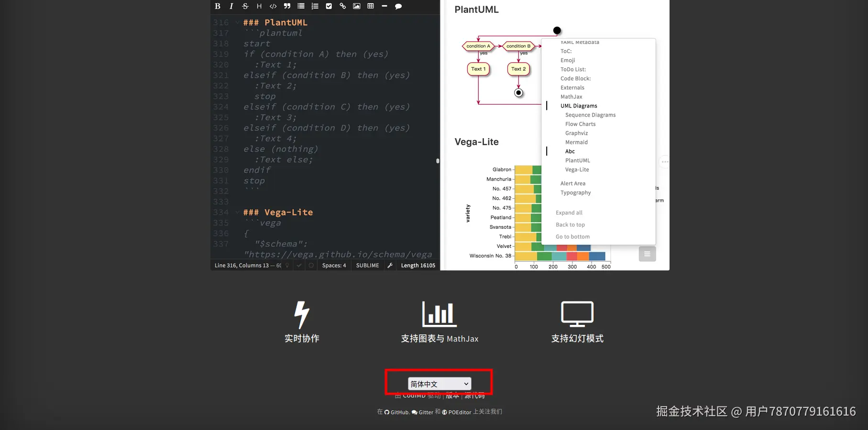
Task: Insert code block with the </> icon
Action: [x=273, y=6]
